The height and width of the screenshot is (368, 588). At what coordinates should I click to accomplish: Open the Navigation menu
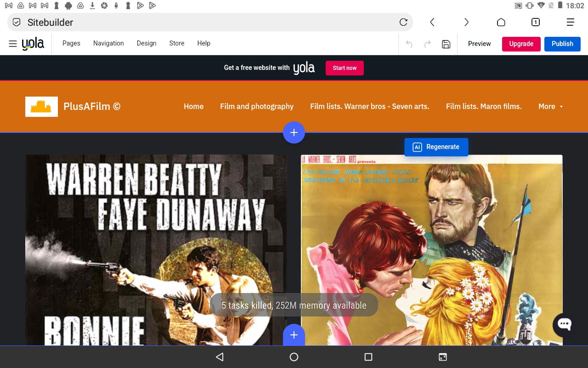pos(108,43)
